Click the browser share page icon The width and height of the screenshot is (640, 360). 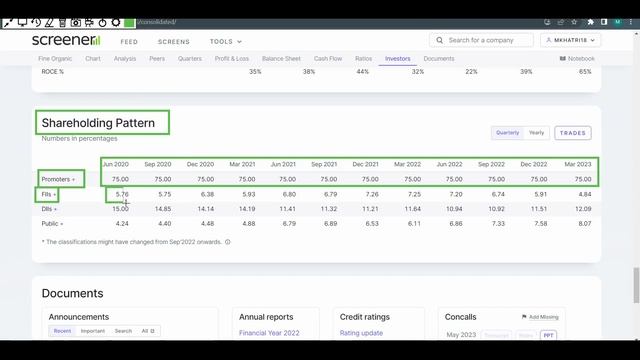pos(560,22)
